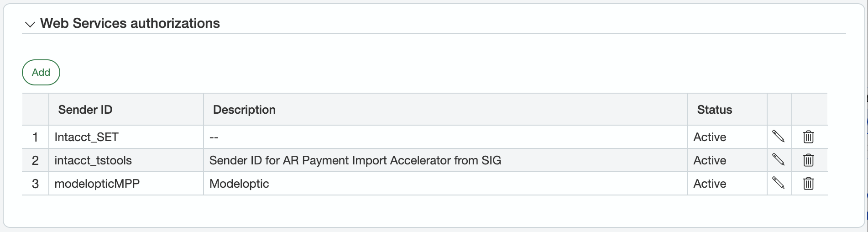Remove the intacct_tstools row using the trash icon
The image size is (868, 232).
point(808,160)
